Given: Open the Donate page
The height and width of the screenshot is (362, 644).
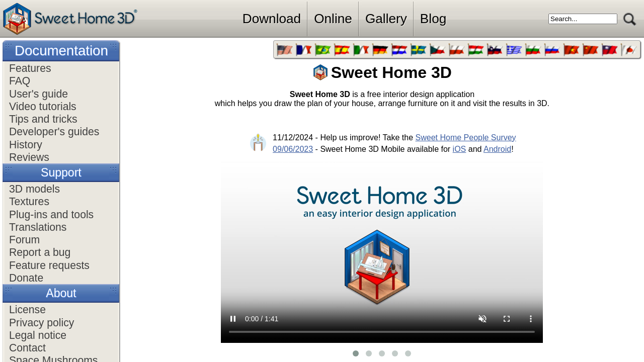Looking at the screenshot, I should [26, 278].
